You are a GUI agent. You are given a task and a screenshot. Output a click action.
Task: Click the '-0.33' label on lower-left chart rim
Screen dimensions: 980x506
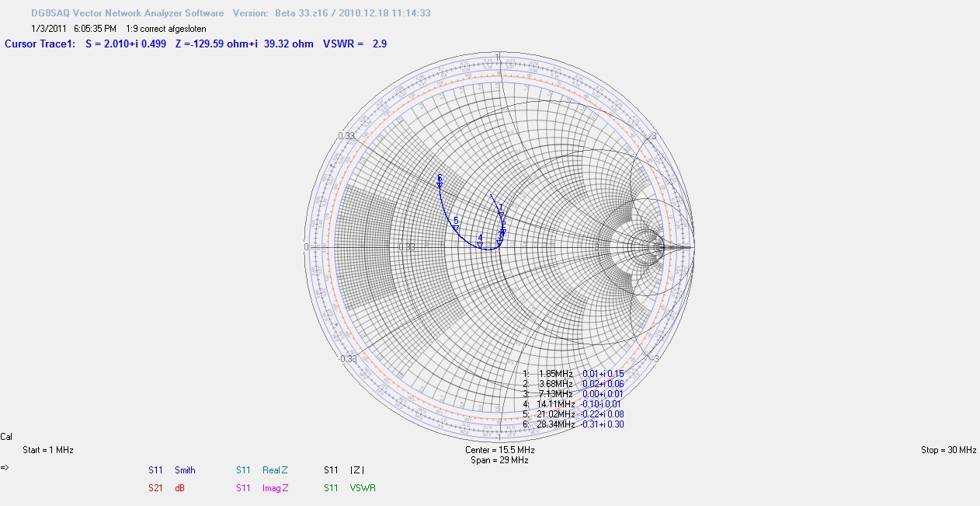coord(346,359)
